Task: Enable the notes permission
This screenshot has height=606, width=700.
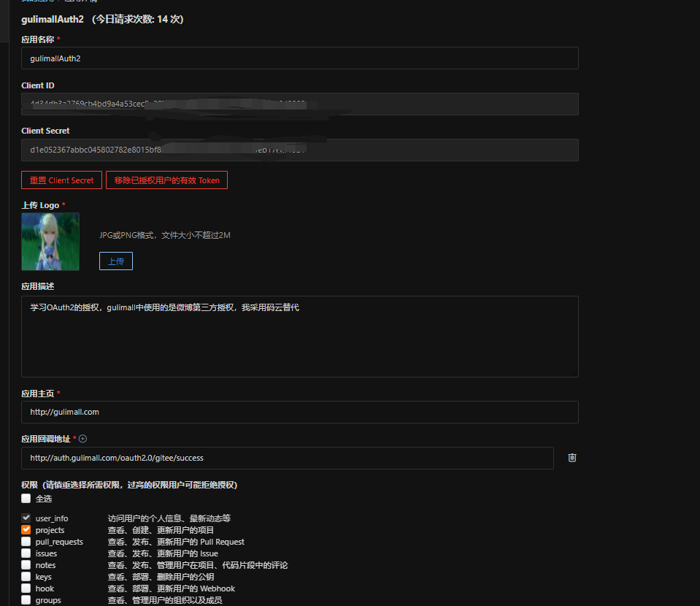Action: click(x=25, y=564)
